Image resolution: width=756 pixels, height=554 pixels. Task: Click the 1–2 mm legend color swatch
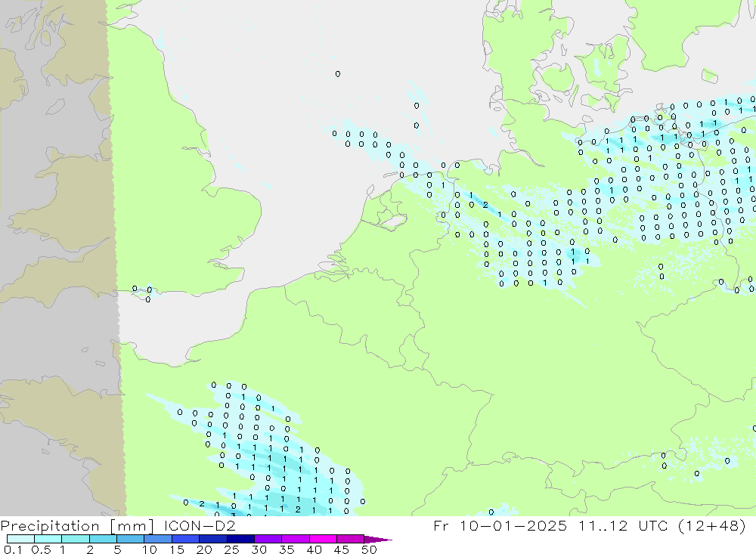(75, 539)
